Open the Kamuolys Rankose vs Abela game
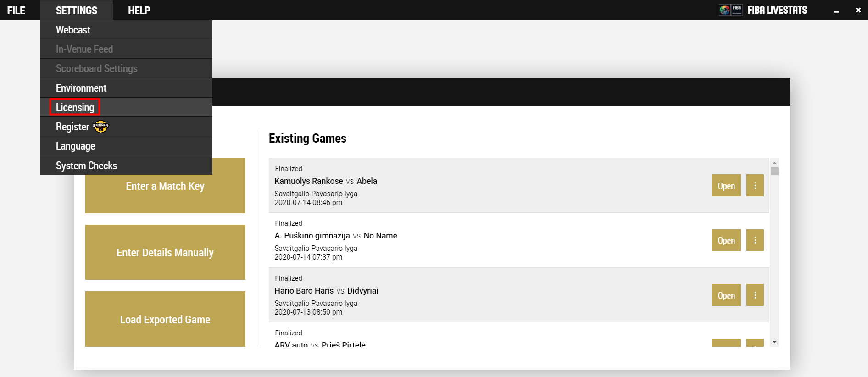Viewport: 868px width, 377px height. pyautogui.click(x=726, y=185)
